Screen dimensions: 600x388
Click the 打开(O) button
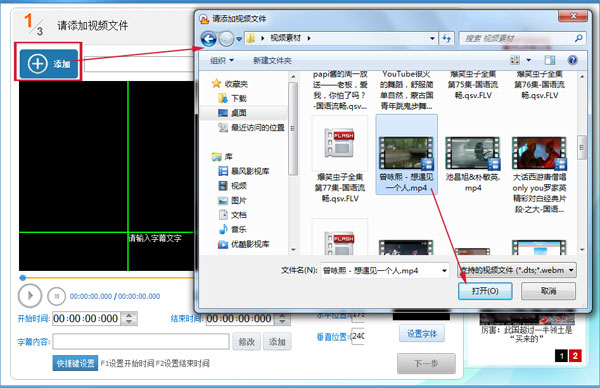pyautogui.click(x=485, y=291)
